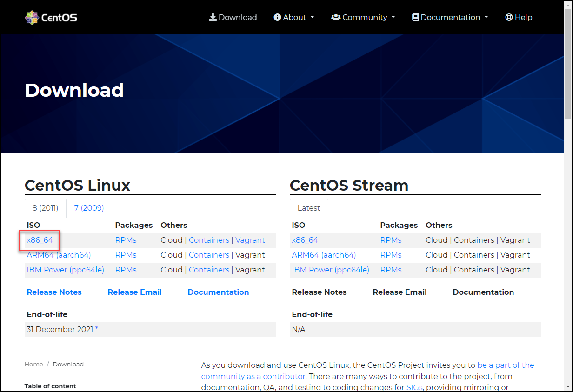Open ARM64 (aarch64) ISO link for CentOS Linux

(59, 255)
